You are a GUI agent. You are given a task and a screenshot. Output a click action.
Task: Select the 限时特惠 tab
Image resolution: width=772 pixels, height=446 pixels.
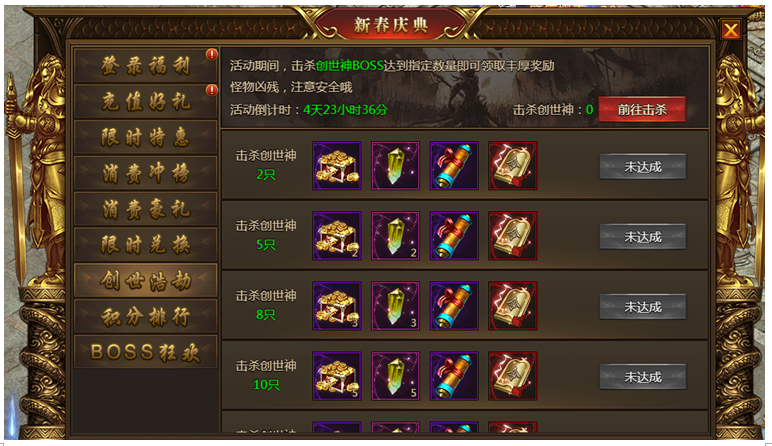(145, 137)
